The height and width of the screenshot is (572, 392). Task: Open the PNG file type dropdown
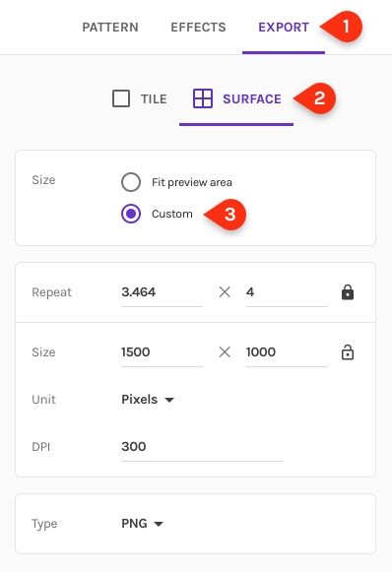click(143, 524)
